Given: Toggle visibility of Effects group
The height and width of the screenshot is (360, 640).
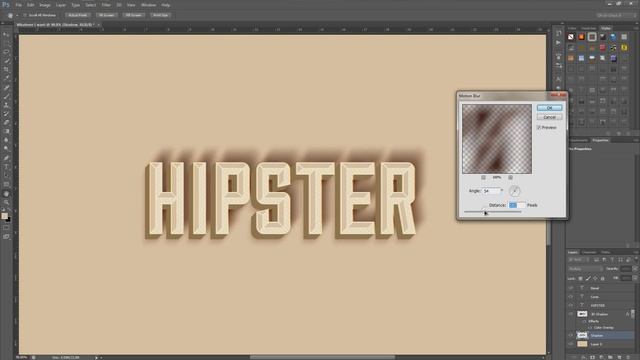Looking at the screenshot, I should pos(585,321).
